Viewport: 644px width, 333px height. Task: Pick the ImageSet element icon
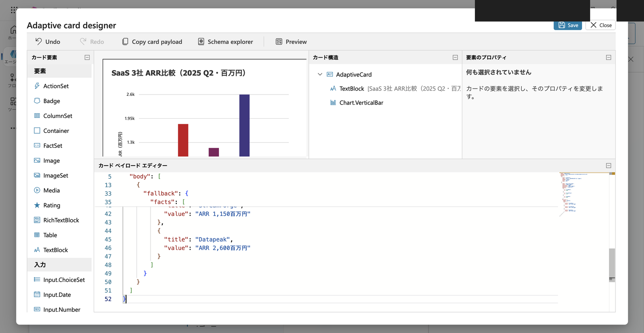pyautogui.click(x=37, y=175)
